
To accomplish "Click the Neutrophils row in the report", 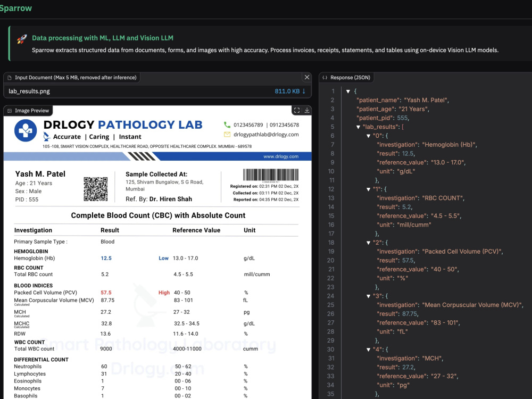I will point(131,367).
